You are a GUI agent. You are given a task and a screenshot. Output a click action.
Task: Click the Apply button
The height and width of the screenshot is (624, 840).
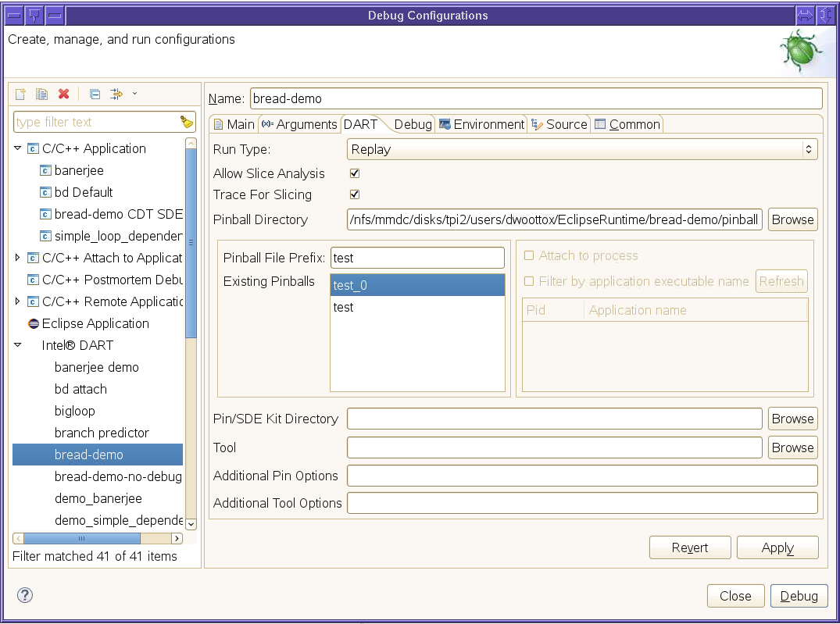click(777, 547)
